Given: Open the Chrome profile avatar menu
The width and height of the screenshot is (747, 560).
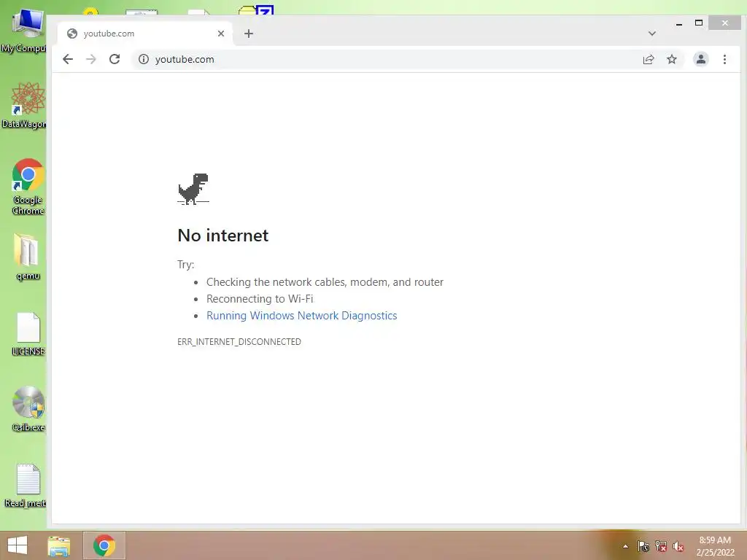Looking at the screenshot, I should tap(701, 59).
